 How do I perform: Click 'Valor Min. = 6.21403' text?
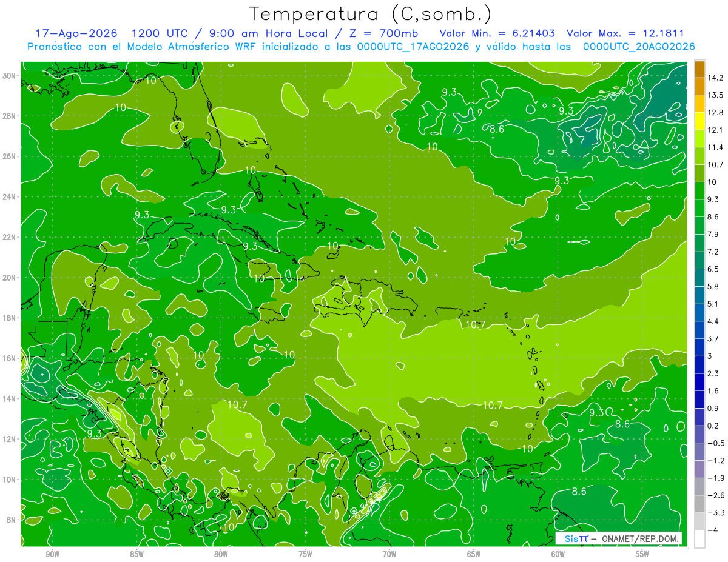coord(496,33)
